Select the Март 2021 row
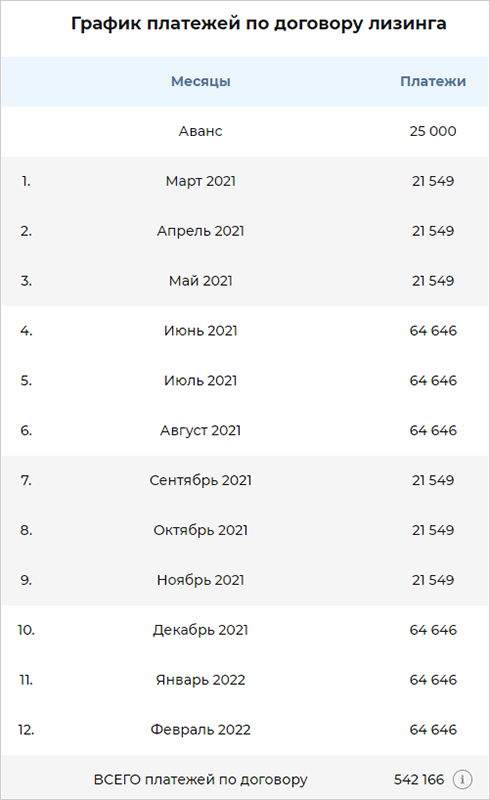 (245, 181)
